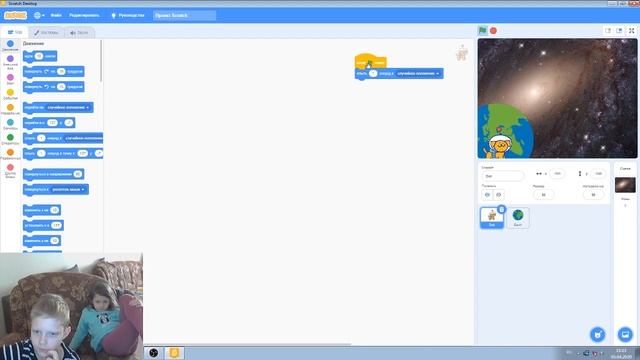Hide the sprite with crossed-eye button

pyautogui.click(x=498, y=195)
